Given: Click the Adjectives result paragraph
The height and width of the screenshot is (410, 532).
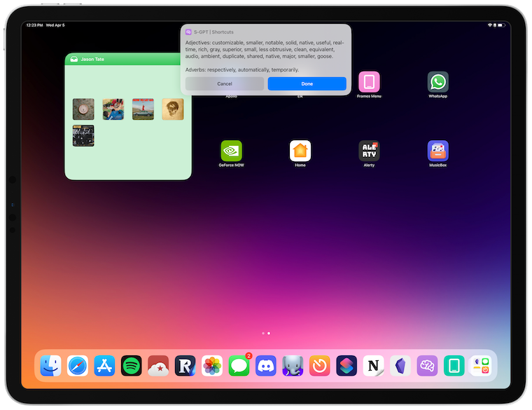Looking at the screenshot, I should click(265, 49).
